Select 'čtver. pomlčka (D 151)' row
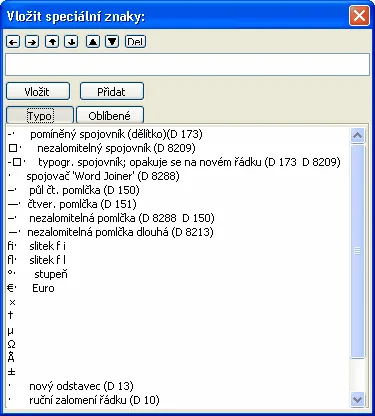Image resolution: width=375 pixels, height=416 pixels. (x=178, y=204)
